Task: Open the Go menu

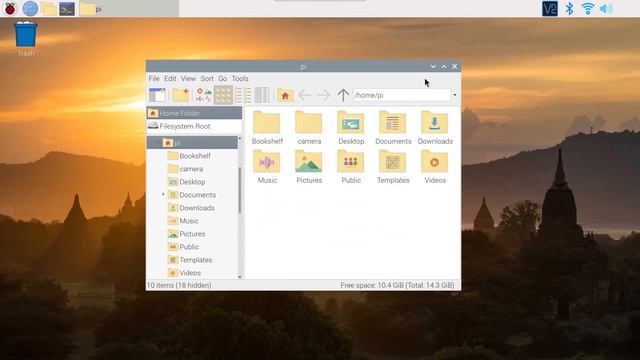Action: (222, 78)
